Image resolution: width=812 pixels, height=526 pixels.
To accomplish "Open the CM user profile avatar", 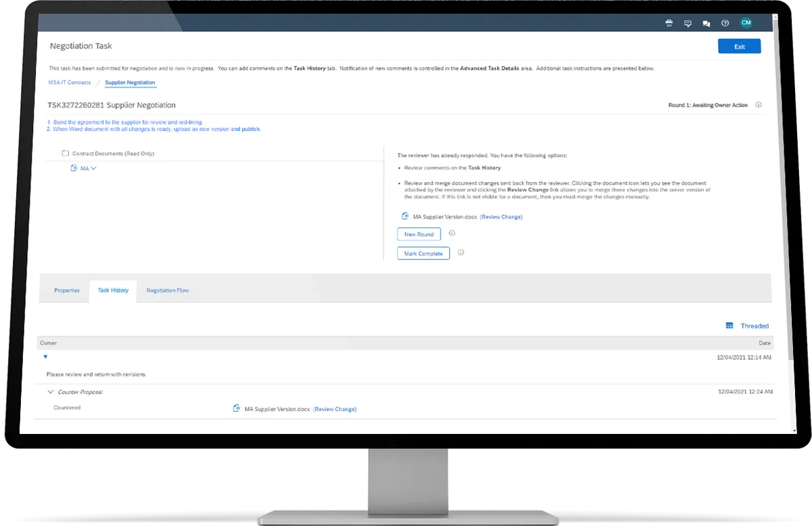I will (746, 22).
